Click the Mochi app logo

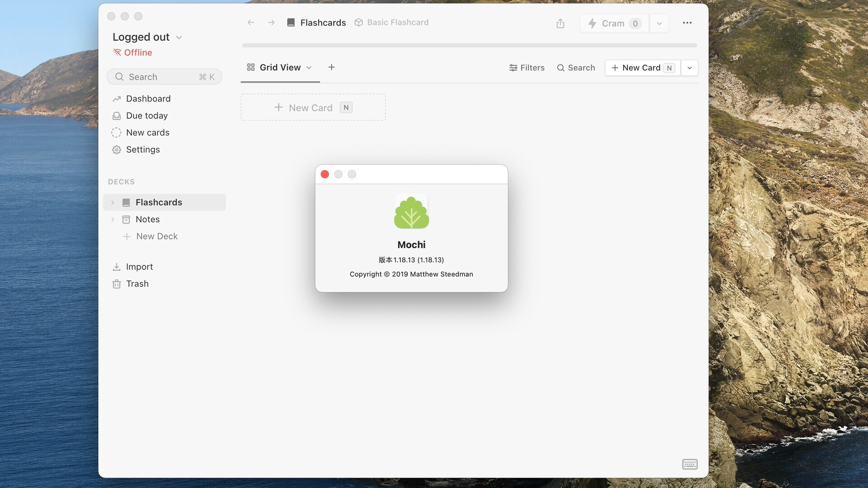(x=411, y=211)
